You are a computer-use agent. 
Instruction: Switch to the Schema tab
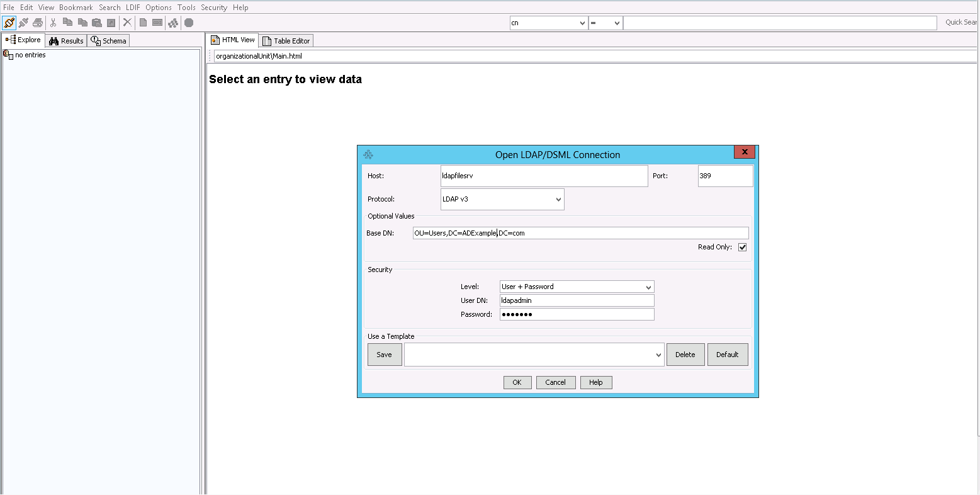[109, 41]
